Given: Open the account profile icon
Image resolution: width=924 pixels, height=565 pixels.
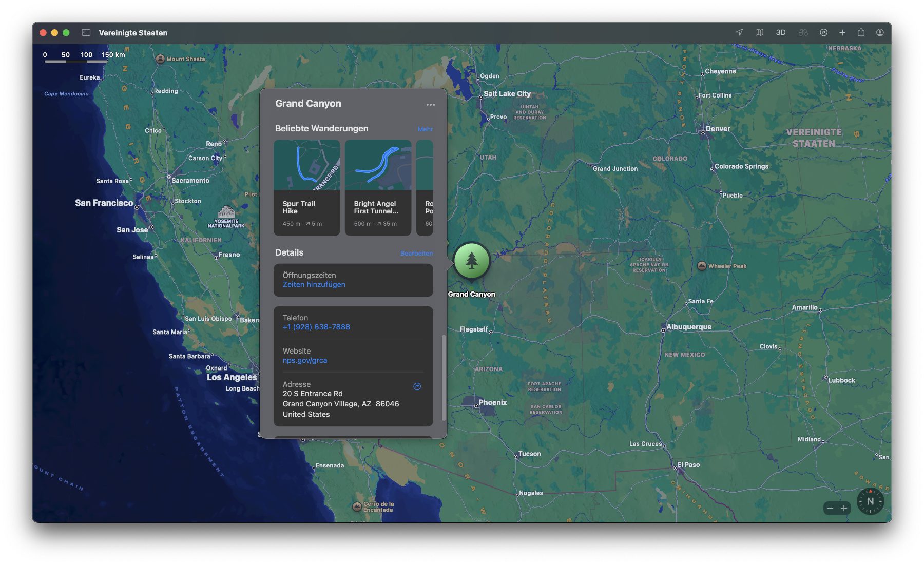Looking at the screenshot, I should click(x=880, y=32).
